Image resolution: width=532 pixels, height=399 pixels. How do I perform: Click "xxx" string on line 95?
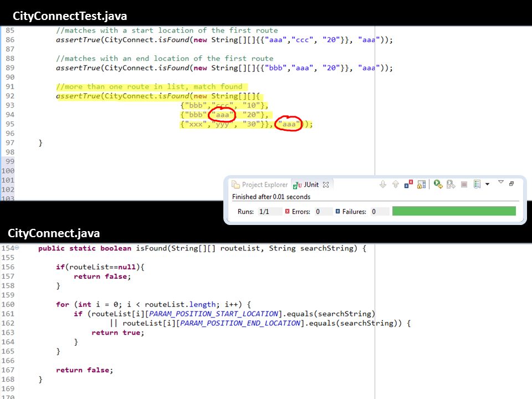point(196,124)
